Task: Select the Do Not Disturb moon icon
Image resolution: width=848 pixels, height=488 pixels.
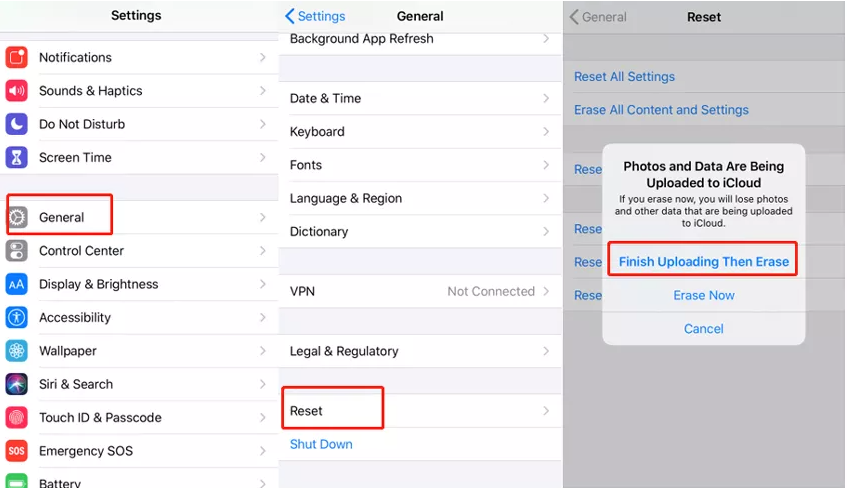Action: pos(16,124)
